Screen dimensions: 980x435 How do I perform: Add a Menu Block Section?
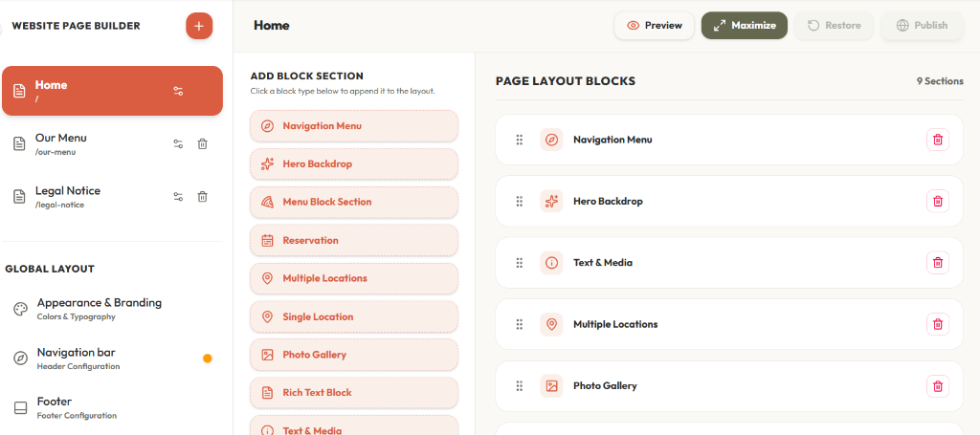354,203
